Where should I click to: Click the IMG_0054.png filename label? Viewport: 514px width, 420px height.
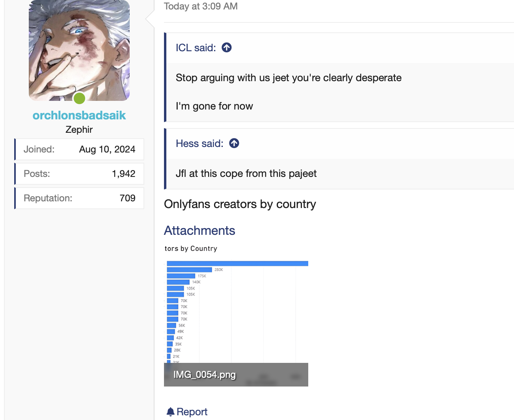[205, 375]
